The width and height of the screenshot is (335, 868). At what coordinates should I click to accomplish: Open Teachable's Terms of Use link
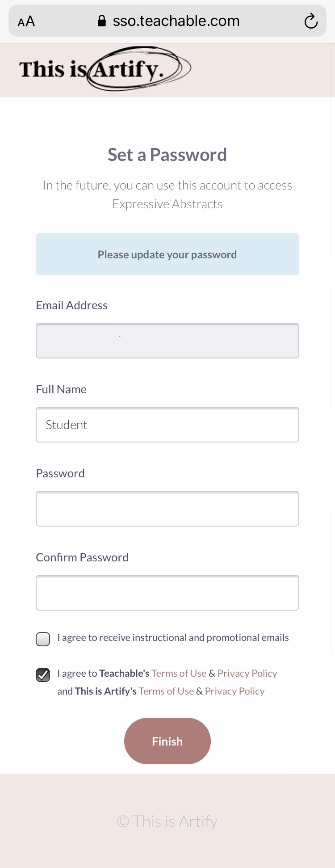[179, 673]
